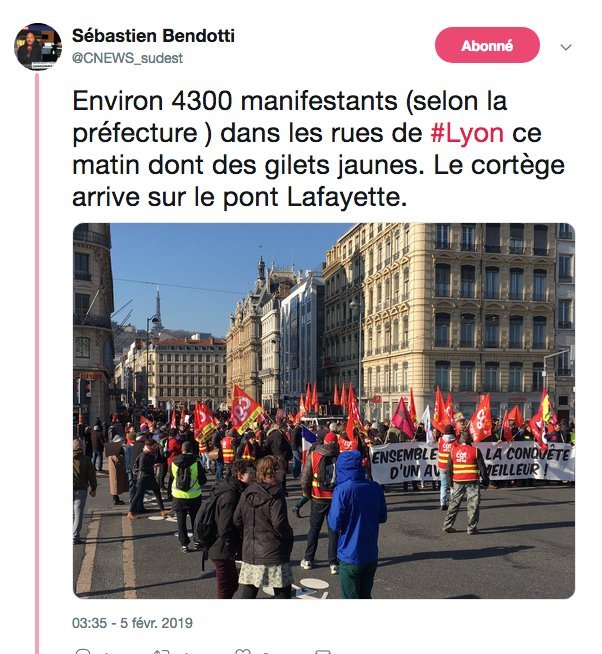The height and width of the screenshot is (654, 602).
Task: Like the tweet with the heart icon
Action: 243,651
